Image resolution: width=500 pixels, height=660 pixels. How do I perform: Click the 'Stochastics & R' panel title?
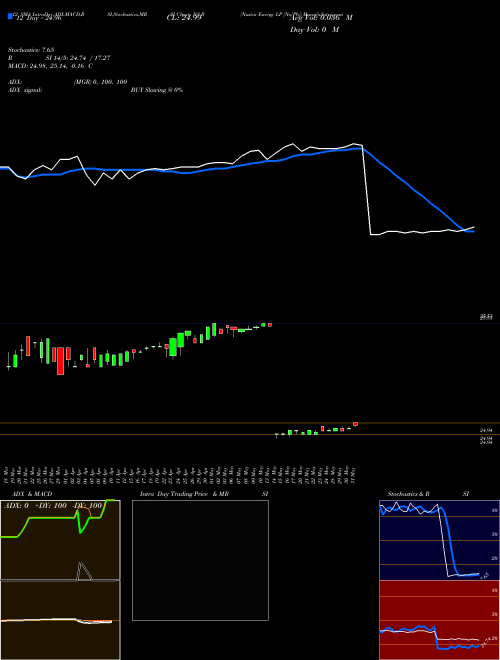coord(408,494)
